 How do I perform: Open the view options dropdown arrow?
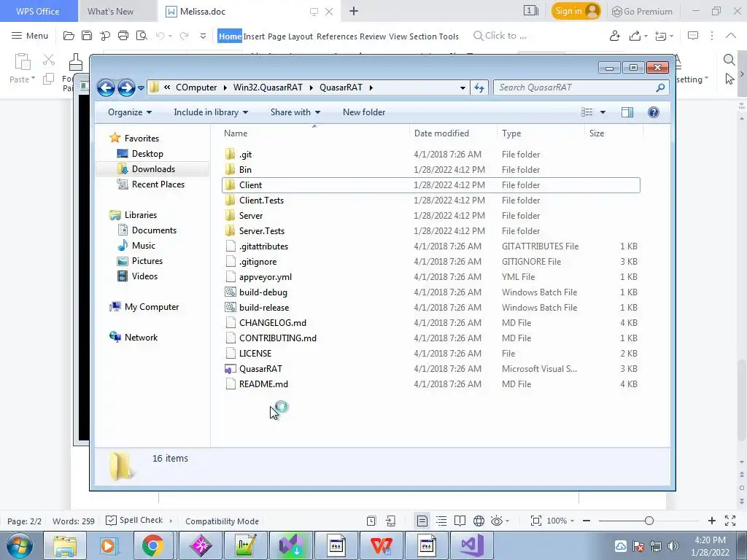pos(603,112)
